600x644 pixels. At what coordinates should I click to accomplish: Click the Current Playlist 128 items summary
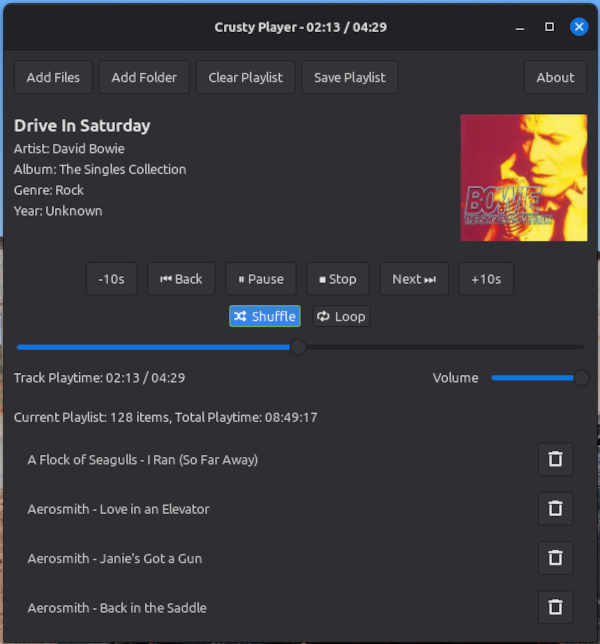pos(166,417)
